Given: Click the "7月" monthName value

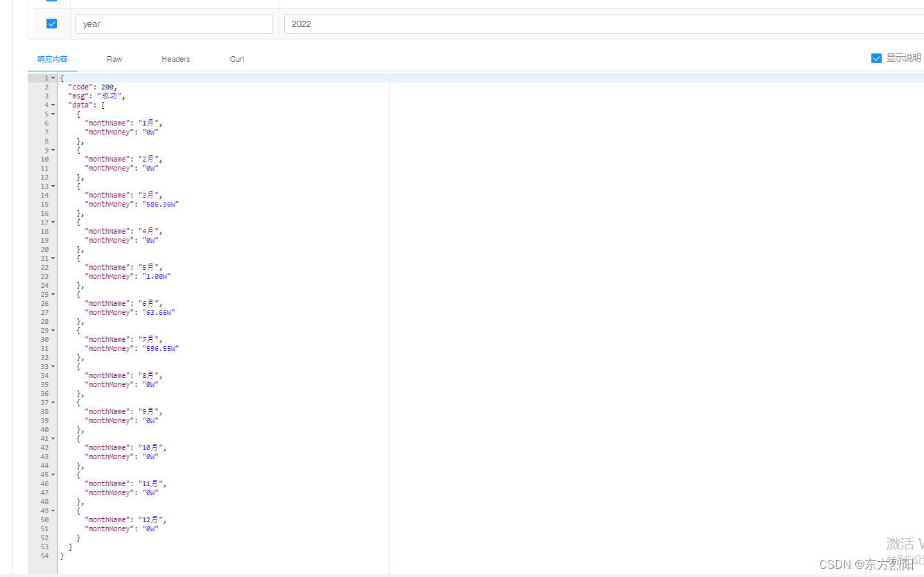Looking at the screenshot, I should pyautogui.click(x=148, y=339).
